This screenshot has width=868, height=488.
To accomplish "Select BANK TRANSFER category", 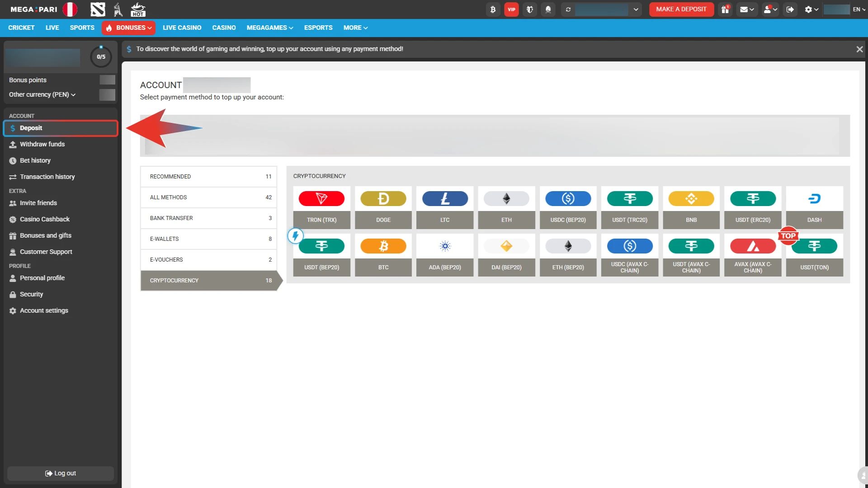I will click(x=208, y=218).
